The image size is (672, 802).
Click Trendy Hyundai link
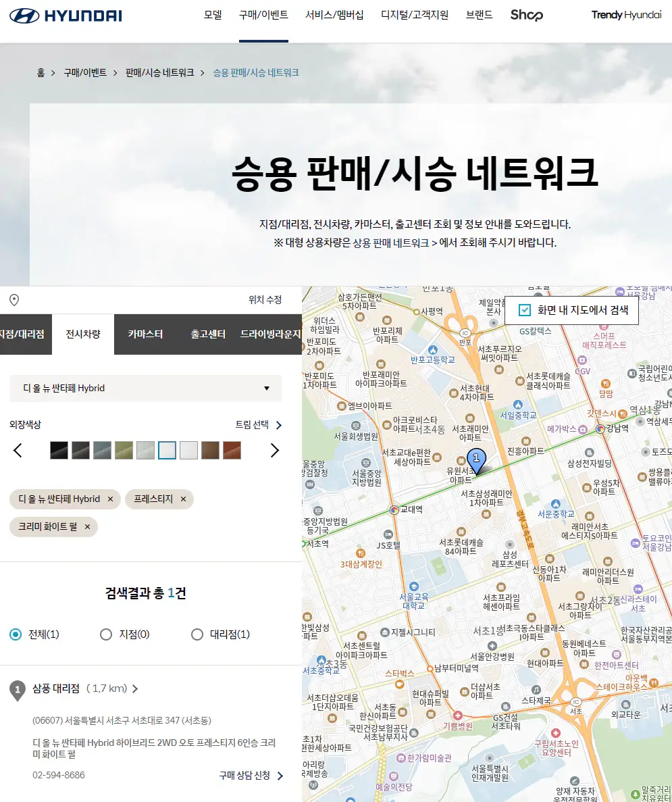[x=627, y=15]
